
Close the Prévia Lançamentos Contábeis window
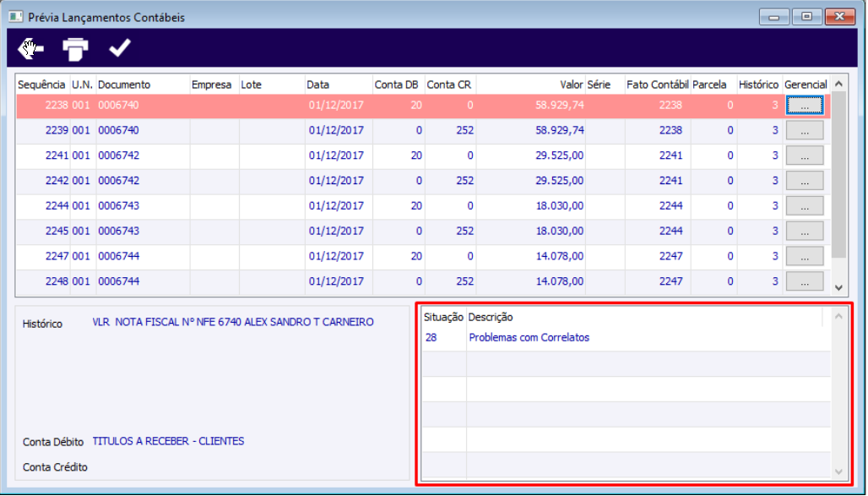tap(840, 17)
